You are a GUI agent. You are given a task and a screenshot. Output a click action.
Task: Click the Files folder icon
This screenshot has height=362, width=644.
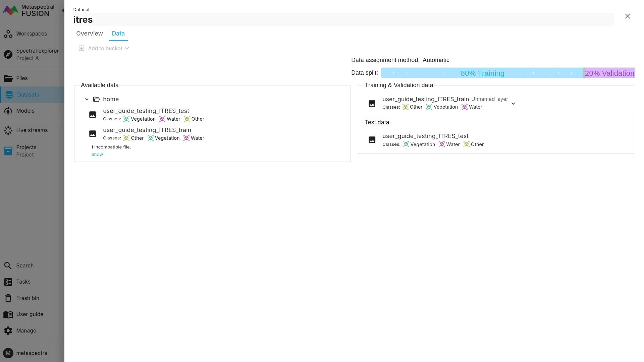click(8, 78)
